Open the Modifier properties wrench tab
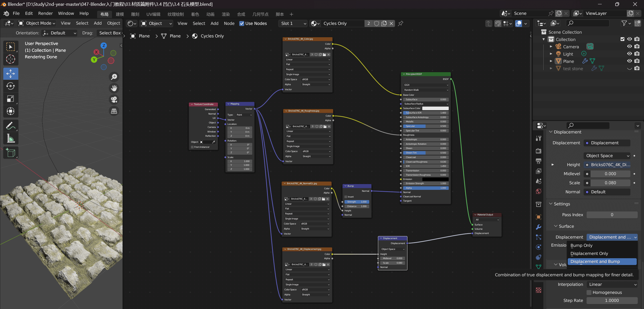The image size is (644, 309). [538, 227]
